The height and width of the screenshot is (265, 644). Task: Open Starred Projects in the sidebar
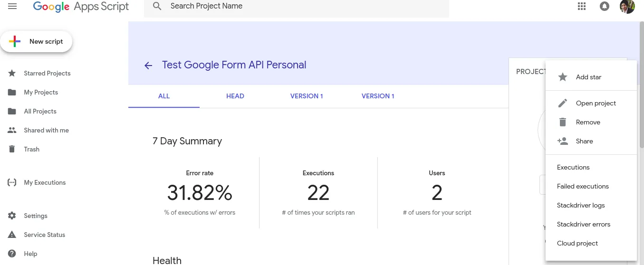coord(47,73)
